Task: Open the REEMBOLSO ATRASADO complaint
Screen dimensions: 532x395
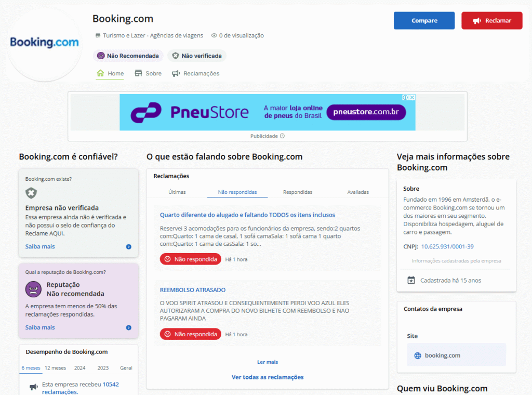Action: (193, 290)
